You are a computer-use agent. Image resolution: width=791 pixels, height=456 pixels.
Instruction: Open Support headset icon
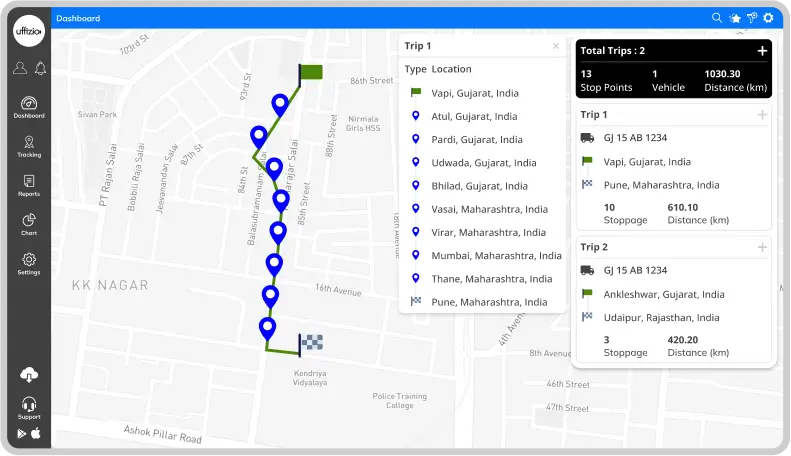click(x=29, y=406)
